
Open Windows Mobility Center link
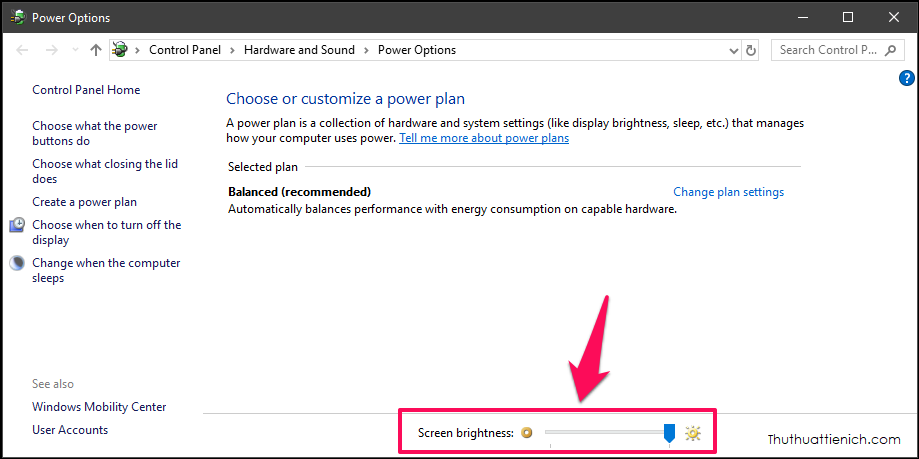click(99, 407)
